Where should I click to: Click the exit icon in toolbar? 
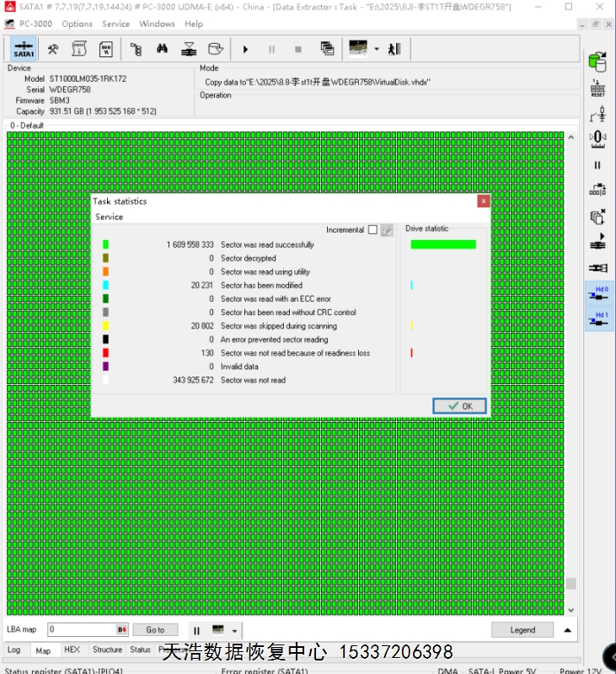[x=394, y=49]
